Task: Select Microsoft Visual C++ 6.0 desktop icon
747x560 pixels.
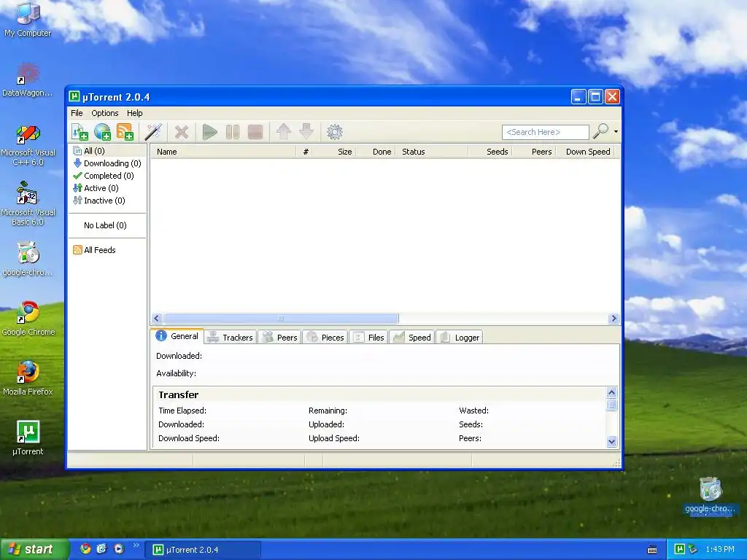Action: (x=28, y=145)
